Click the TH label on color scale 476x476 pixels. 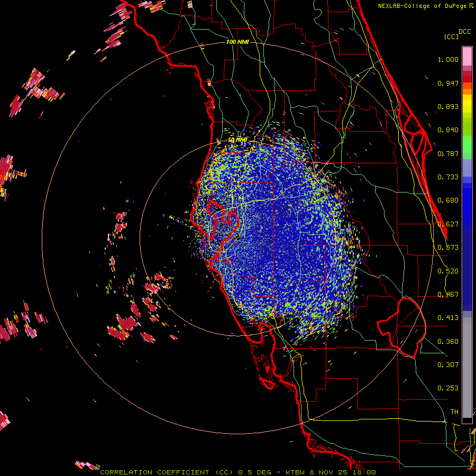[454, 412]
